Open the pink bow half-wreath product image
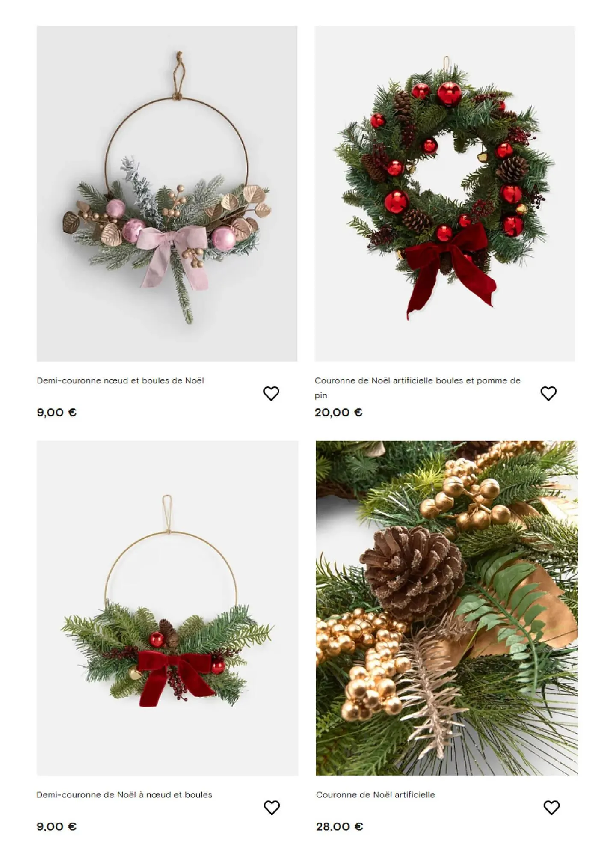616x856 pixels. pos(167,193)
